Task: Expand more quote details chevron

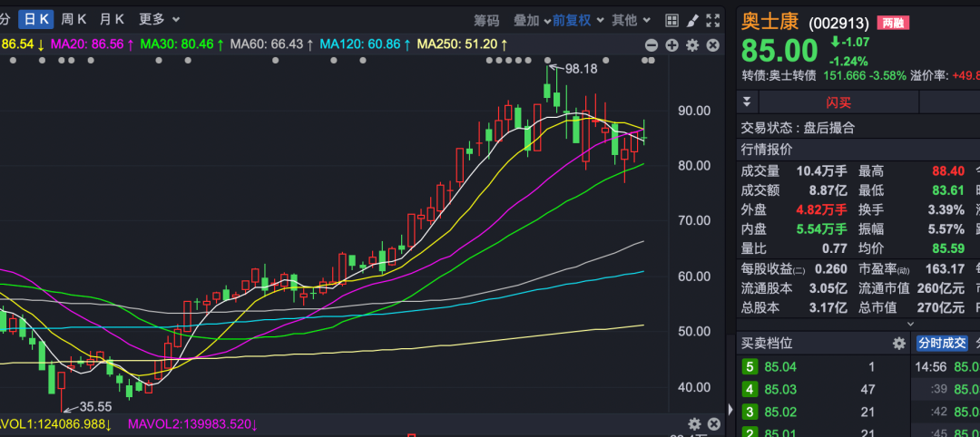Action: [x=910, y=324]
